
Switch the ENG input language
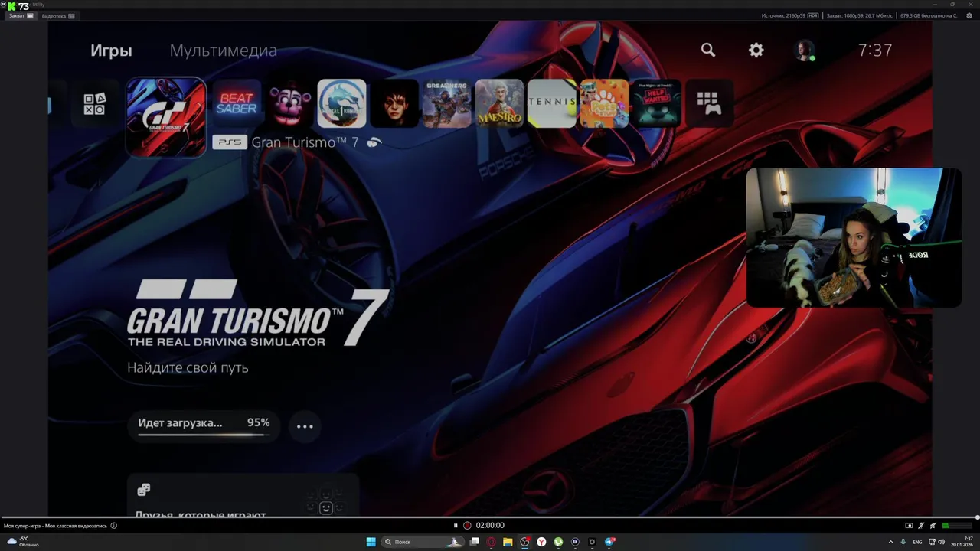(917, 542)
